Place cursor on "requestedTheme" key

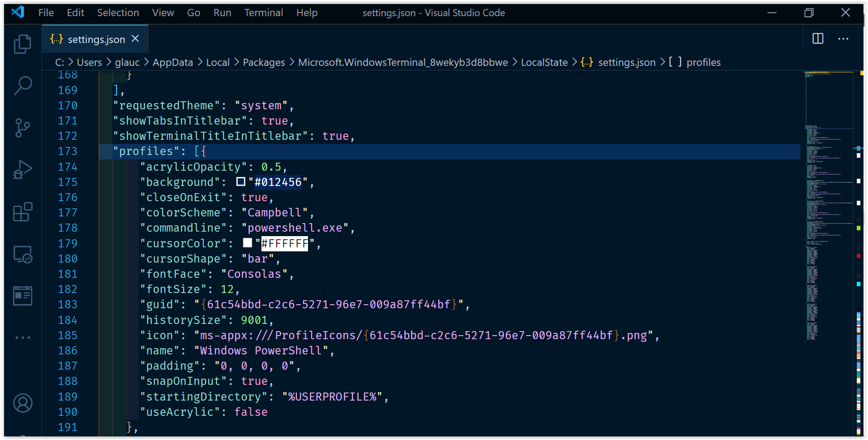tap(166, 105)
